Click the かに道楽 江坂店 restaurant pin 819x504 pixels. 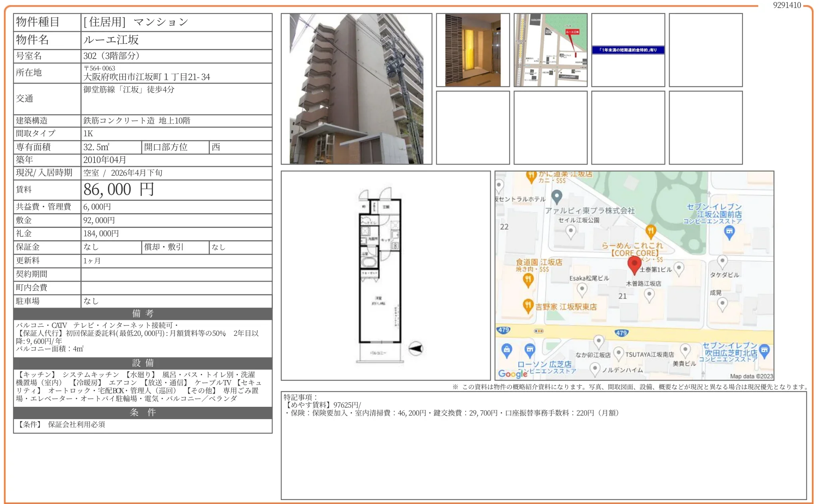[x=531, y=176]
